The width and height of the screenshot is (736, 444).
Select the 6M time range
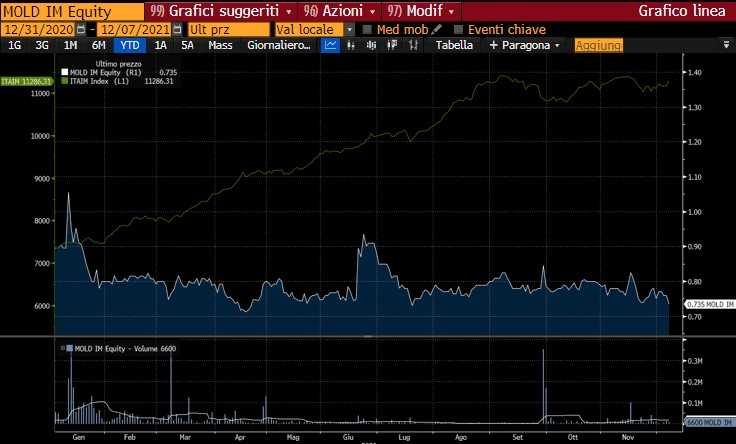pyautogui.click(x=99, y=45)
